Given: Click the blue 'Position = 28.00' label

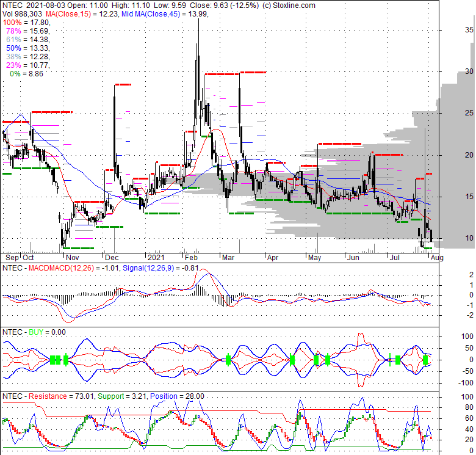Looking at the screenshot, I should pos(177,396).
